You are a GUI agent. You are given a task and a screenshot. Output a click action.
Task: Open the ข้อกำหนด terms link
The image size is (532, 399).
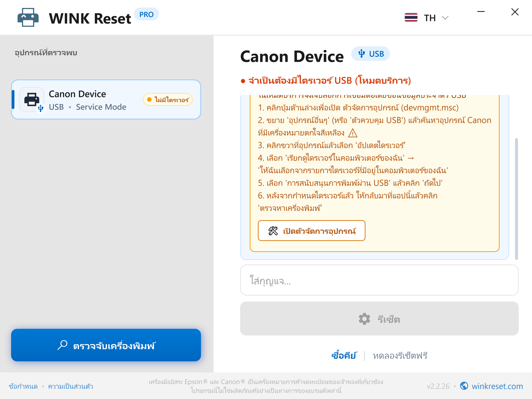23,387
